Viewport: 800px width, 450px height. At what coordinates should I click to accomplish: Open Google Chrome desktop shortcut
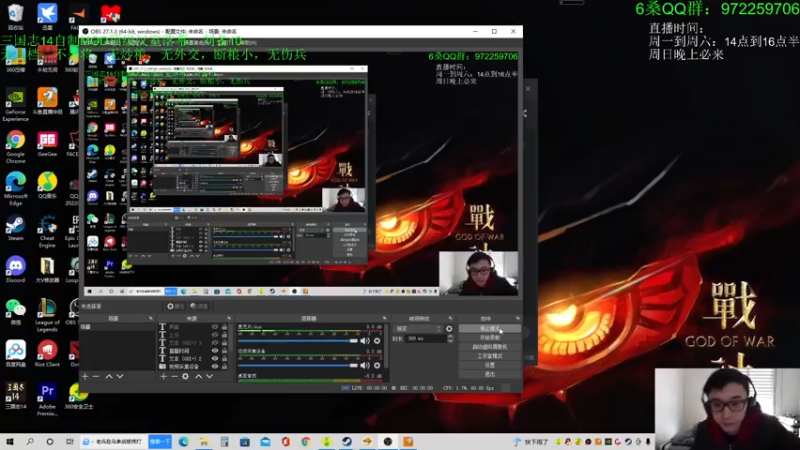click(x=15, y=144)
